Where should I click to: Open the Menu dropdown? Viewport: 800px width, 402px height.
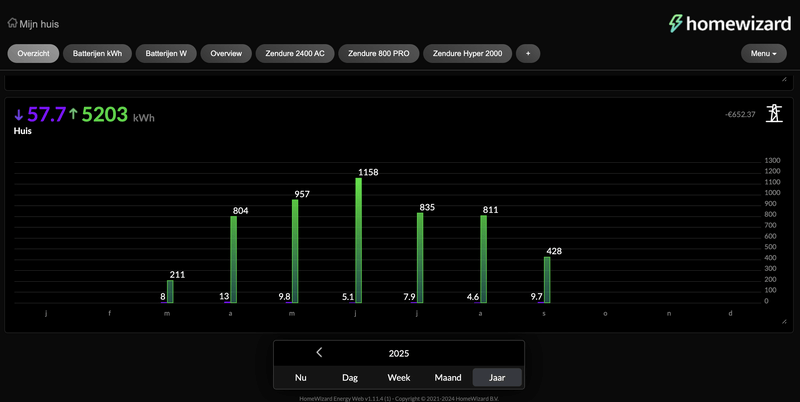tap(763, 53)
